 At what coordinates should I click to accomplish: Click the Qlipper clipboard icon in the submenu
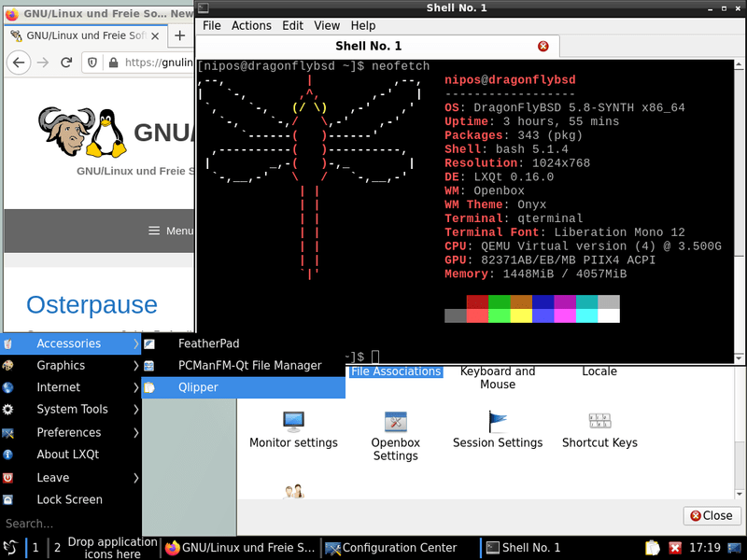tap(149, 387)
